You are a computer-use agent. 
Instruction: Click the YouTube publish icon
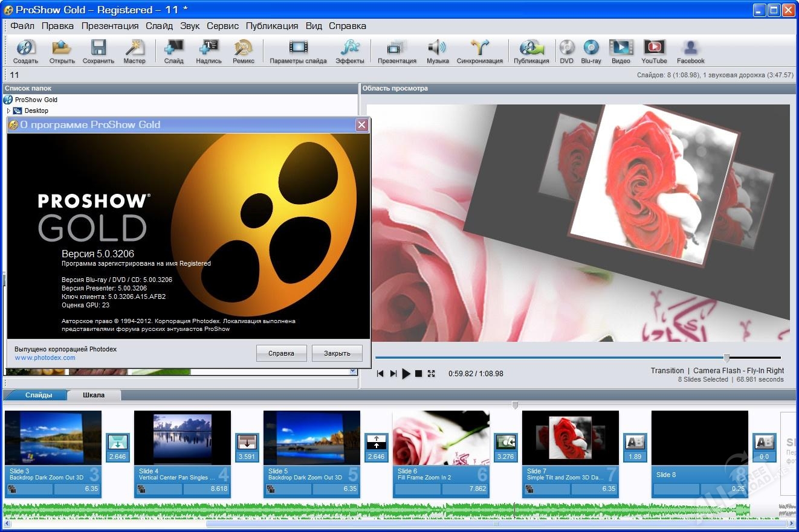coord(654,49)
